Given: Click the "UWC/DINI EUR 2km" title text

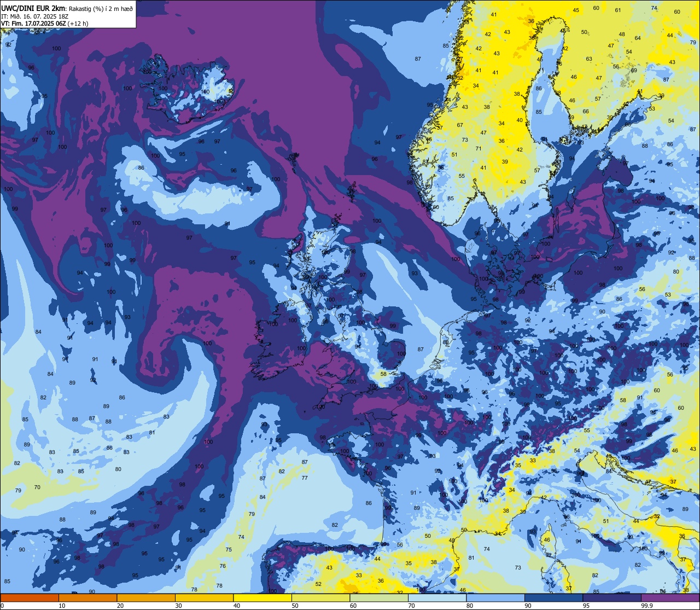Looking at the screenshot, I should pos(33,8).
